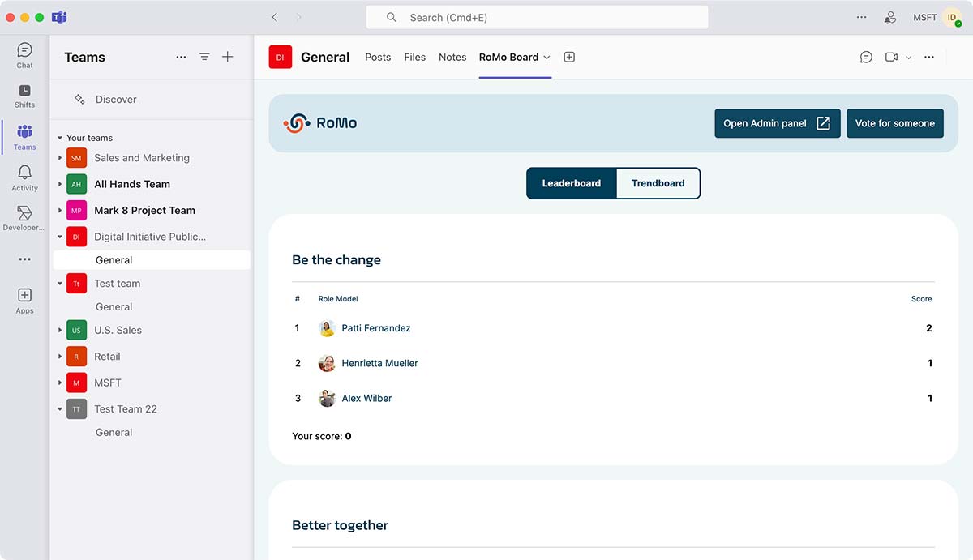
Task: Go back with the left arrow
Action: [275, 17]
